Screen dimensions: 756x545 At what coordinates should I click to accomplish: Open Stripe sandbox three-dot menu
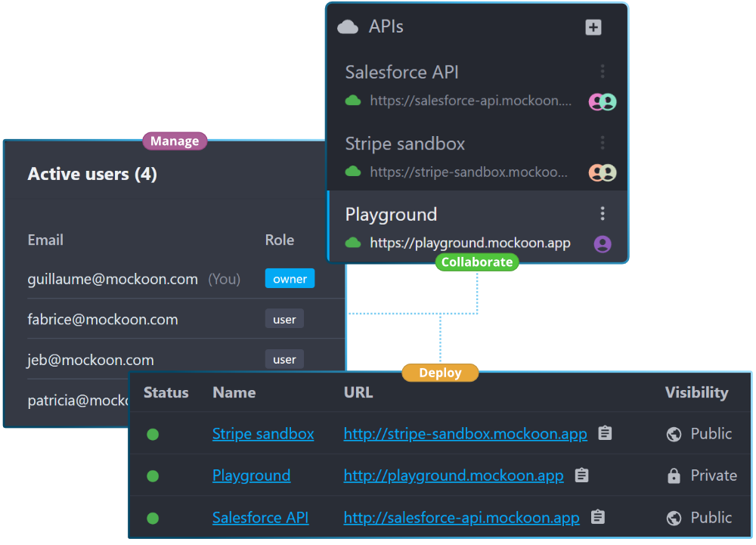coord(603,143)
